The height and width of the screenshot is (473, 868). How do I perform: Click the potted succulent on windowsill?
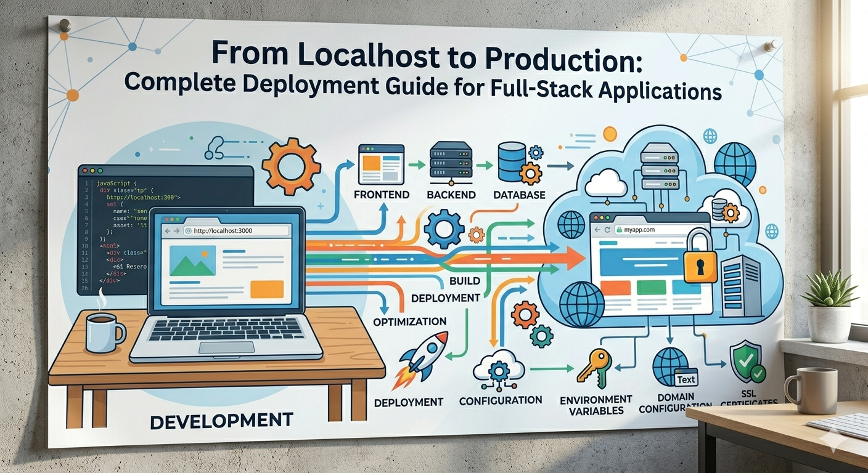point(829,307)
